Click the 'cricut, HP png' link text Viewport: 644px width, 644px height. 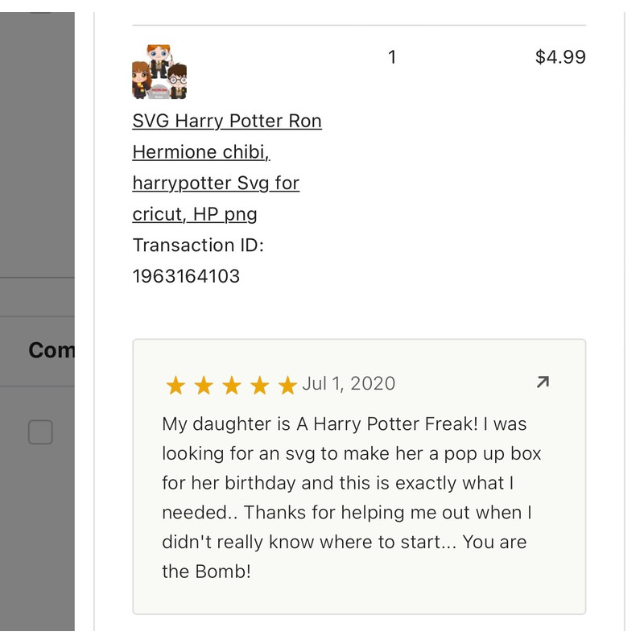[195, 214]
